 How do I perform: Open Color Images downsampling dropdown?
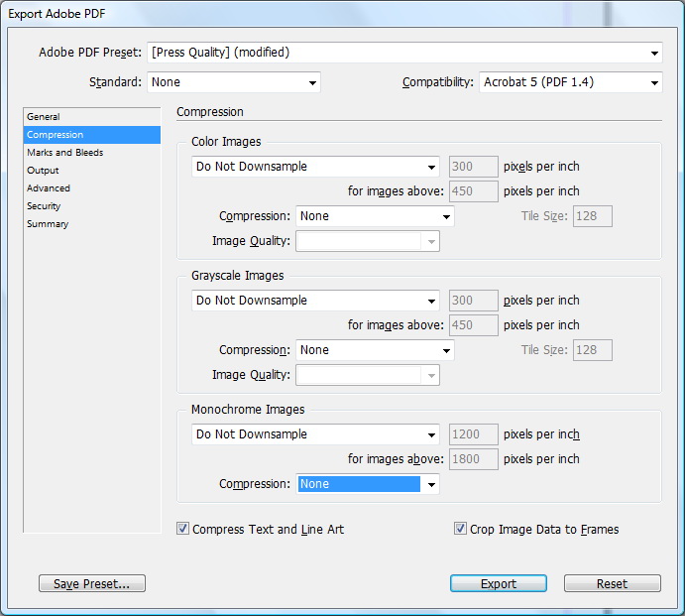315,167
